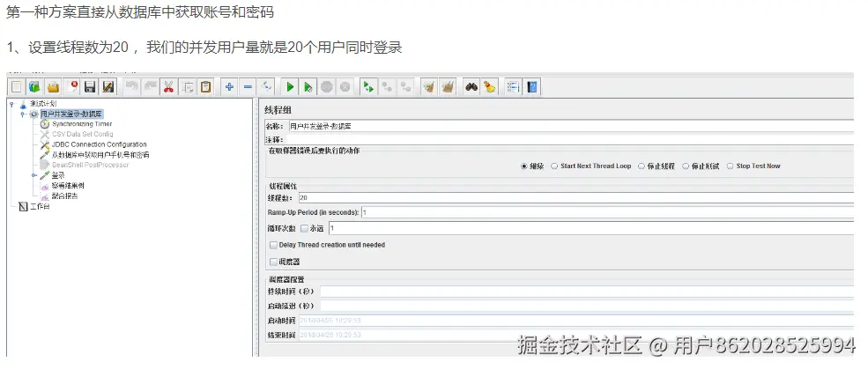Image resolution: width=868 pixels, height=369 pixels.
Task: Click the Redo arrow icon
Action: (150, 87)
